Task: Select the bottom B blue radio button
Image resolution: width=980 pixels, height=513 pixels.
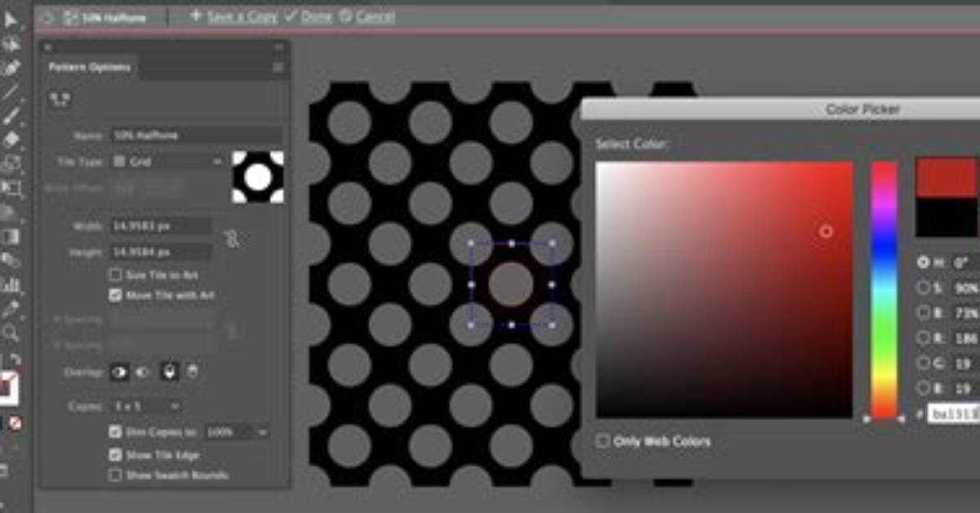Action: coord(924,388)
